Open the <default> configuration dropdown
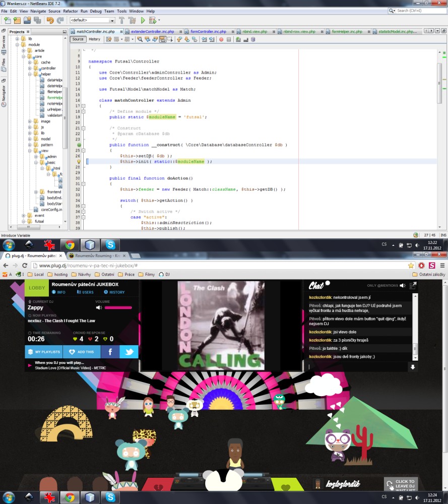Screen dimensions: 448x504 click(111, 20)
